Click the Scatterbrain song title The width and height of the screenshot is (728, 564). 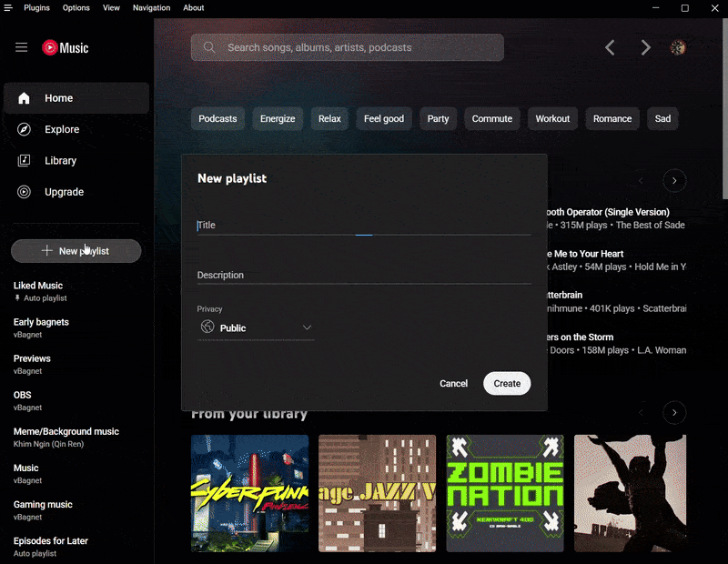click(565, 295)
